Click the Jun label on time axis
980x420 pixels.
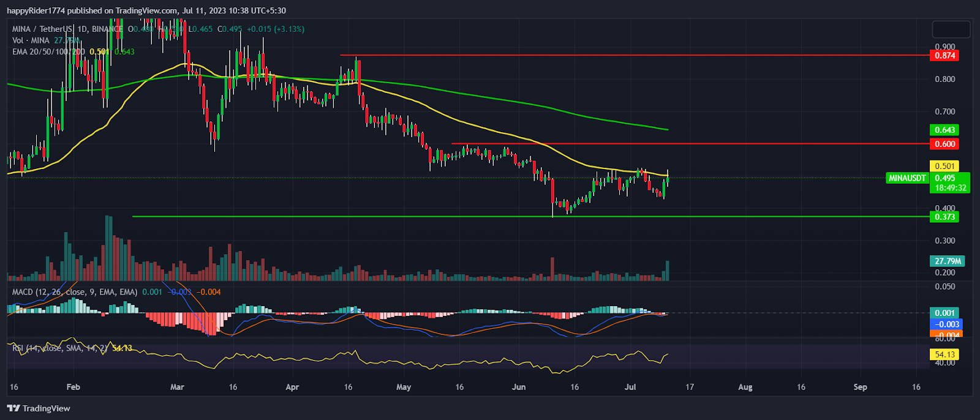[x=519, y=387]
